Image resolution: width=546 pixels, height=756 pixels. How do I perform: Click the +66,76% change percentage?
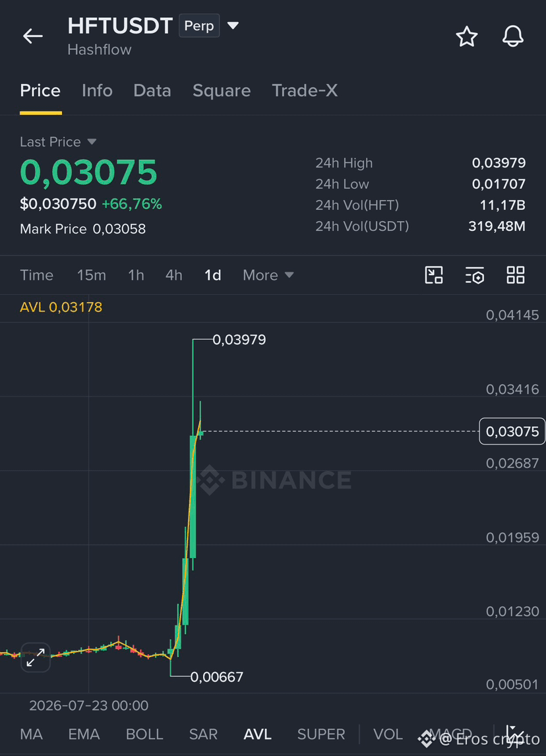pyautogui.click(x=132, y=204)
